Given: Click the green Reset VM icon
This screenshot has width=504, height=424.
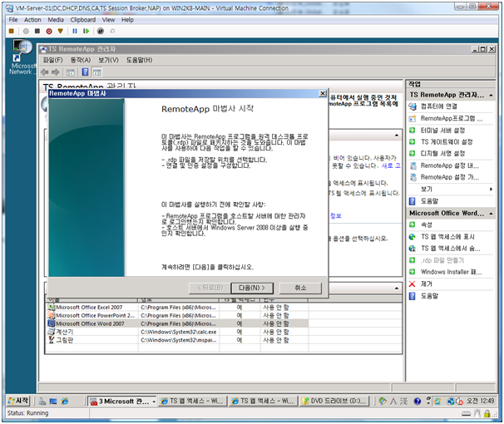Looking at the screenshot, I should coord(86,31).
